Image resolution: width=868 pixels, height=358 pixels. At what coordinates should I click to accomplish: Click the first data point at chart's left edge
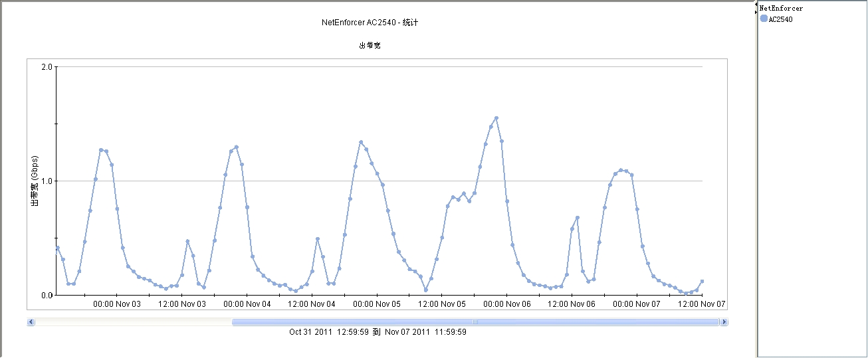click(58, 248)
